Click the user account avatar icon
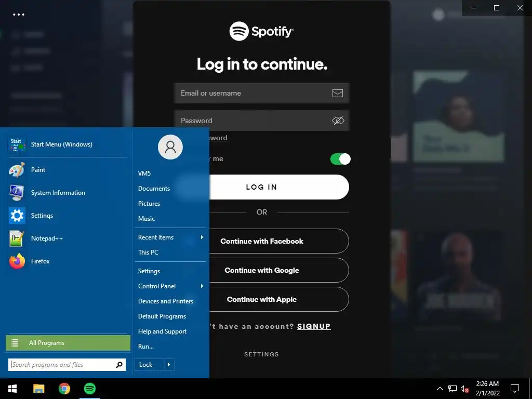 click(170, 147)
